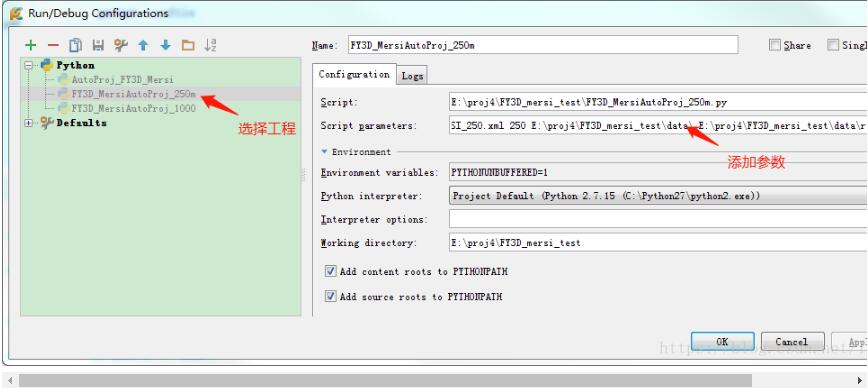The width and height of the screenshot is (868, 388).
Task: Switch to the Logs tab
Action: [412, 76]
